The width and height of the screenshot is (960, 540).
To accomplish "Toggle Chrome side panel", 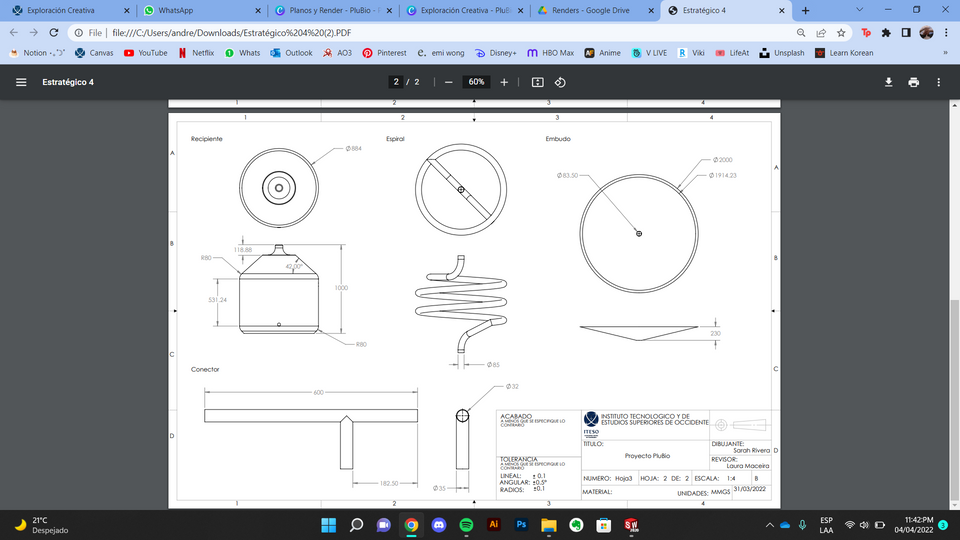I will coord(907,32).
